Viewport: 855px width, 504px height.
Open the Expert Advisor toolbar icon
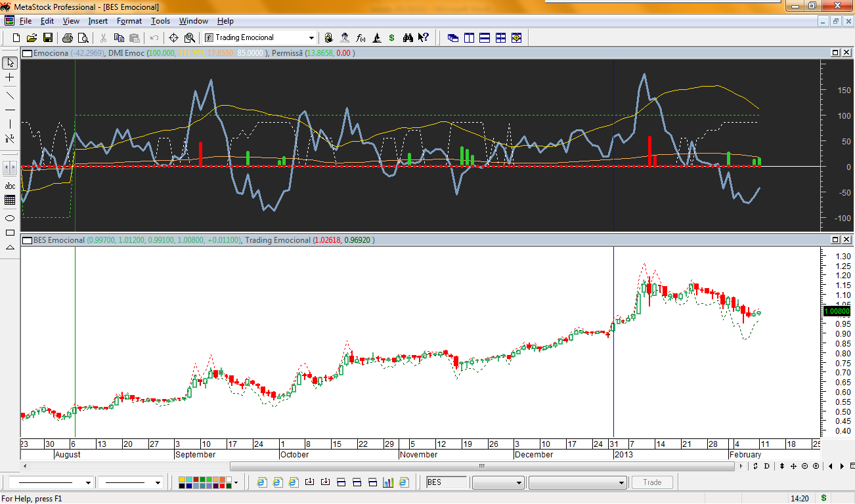pos(328,37)
